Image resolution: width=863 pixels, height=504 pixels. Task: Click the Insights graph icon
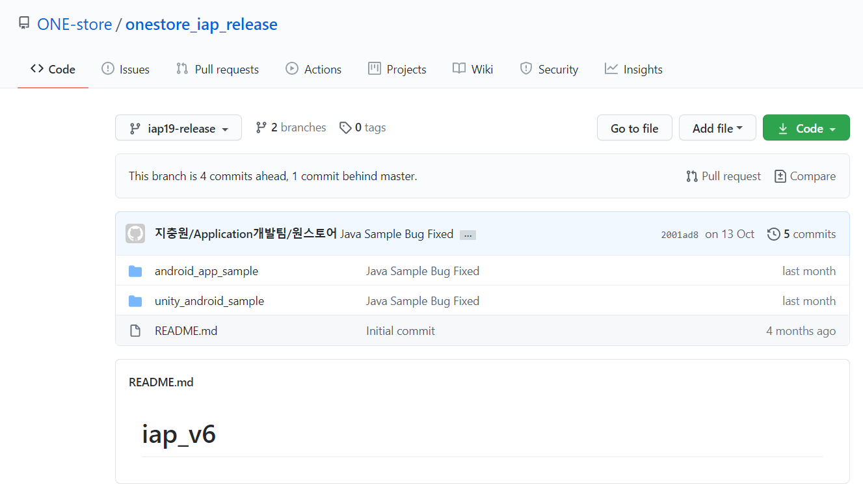pyautogui.click(x=611, y=68)
